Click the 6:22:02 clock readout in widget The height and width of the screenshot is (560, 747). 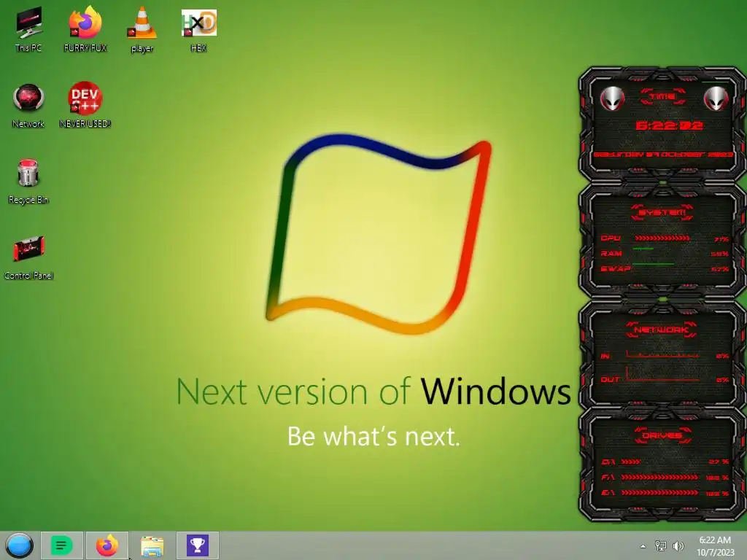click(x=669, y=125)
